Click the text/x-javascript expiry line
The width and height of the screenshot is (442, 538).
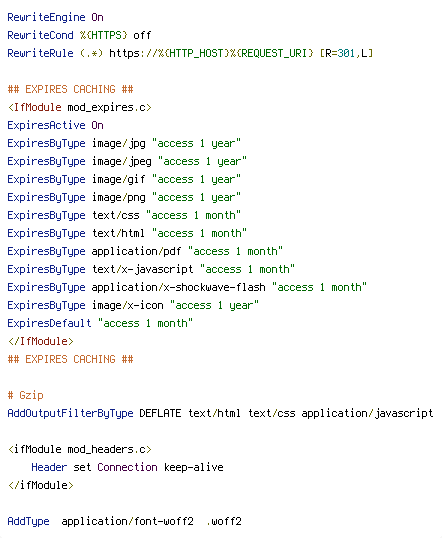point(151,269)
